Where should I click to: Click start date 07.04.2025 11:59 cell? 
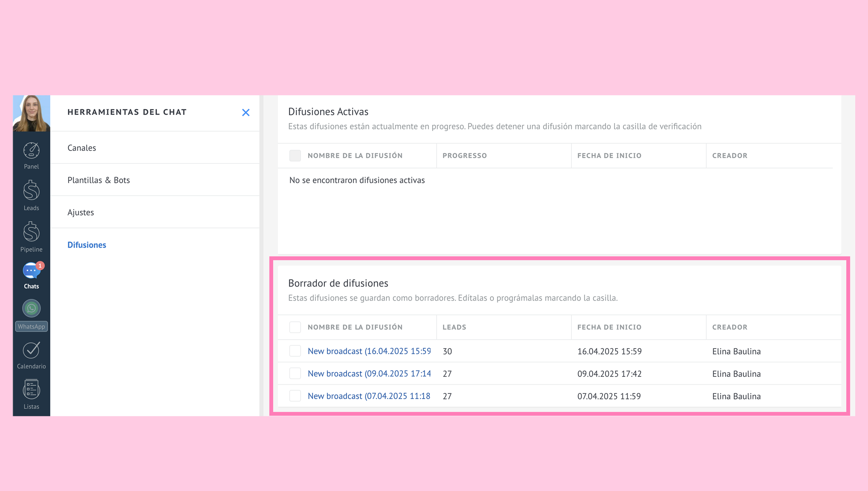coord(609,396)
